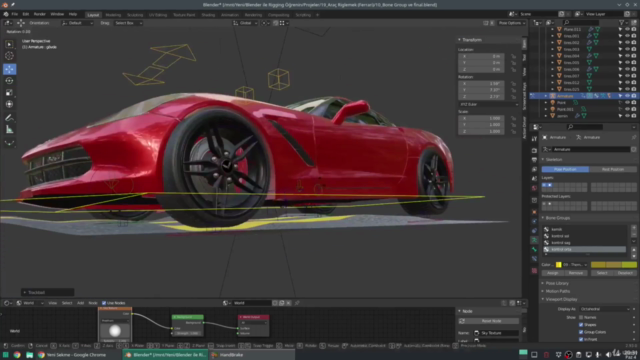Disable zemin in renders via camera icon
640x360 pixels.
tap(634, 116)
